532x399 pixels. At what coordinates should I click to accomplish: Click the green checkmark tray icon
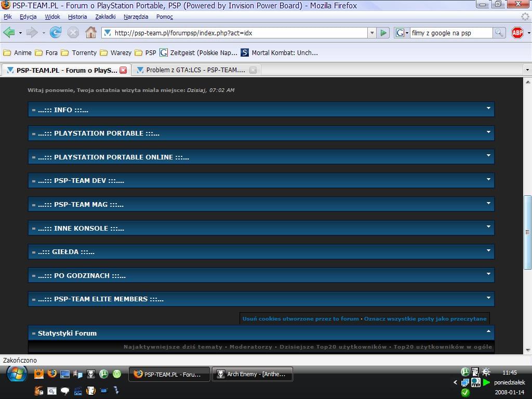click(465, 393)
